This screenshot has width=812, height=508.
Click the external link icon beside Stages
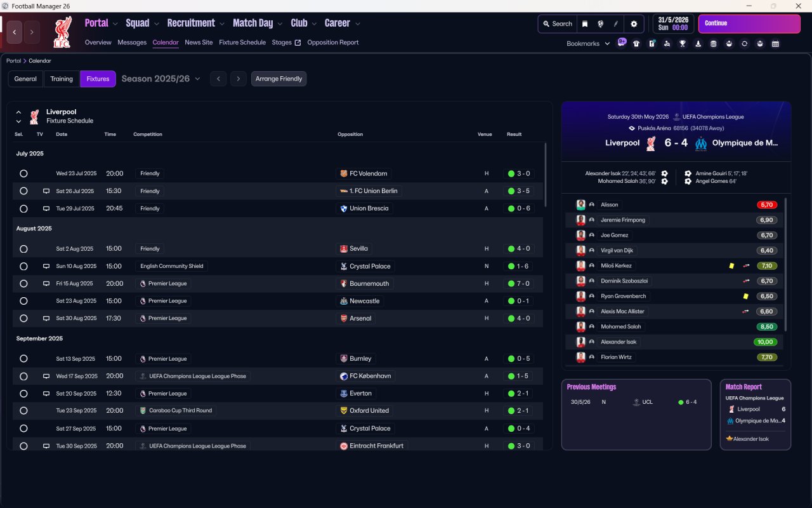click(298, 43)
